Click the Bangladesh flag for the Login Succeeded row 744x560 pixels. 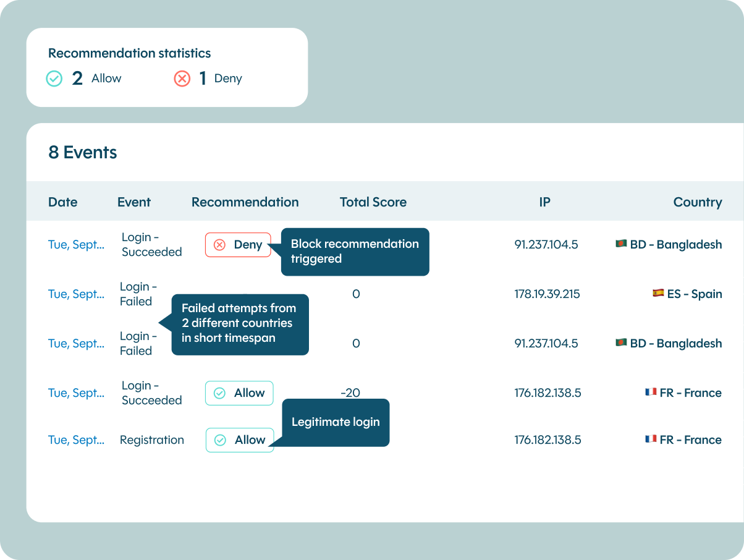[621, 244]
